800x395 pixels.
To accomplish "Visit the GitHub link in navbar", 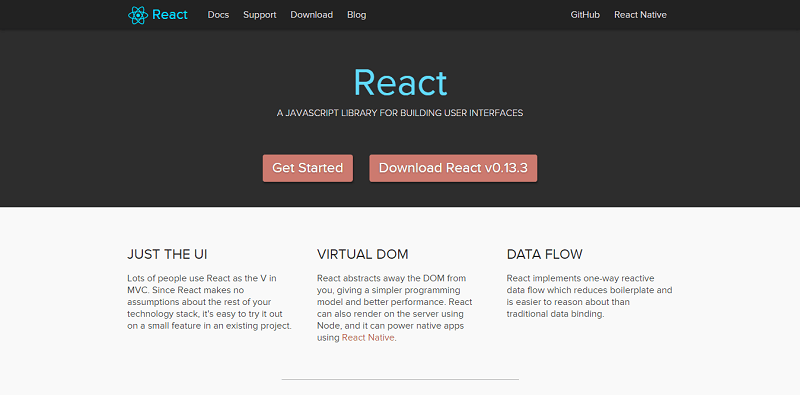I will point(585,15).
